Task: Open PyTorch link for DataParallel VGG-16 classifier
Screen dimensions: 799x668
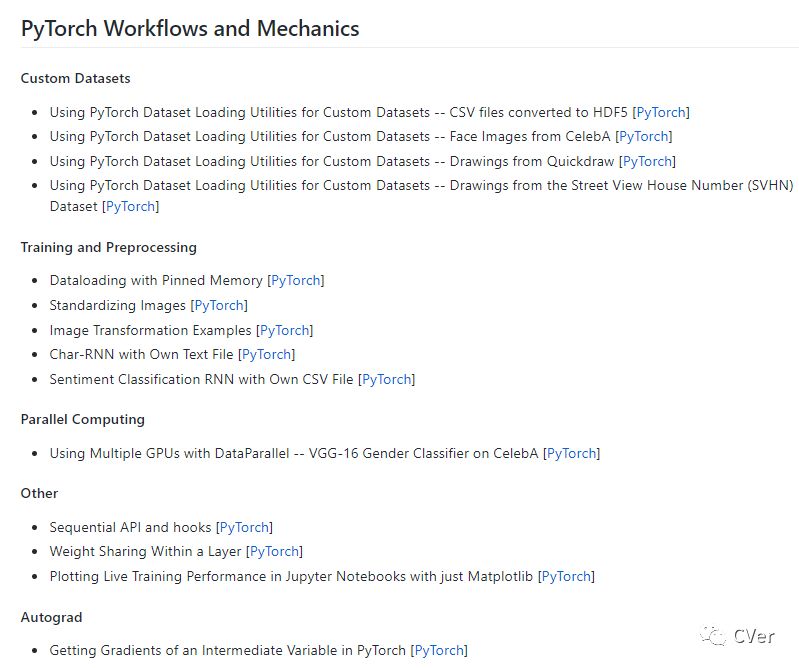Action: point(572,453)
